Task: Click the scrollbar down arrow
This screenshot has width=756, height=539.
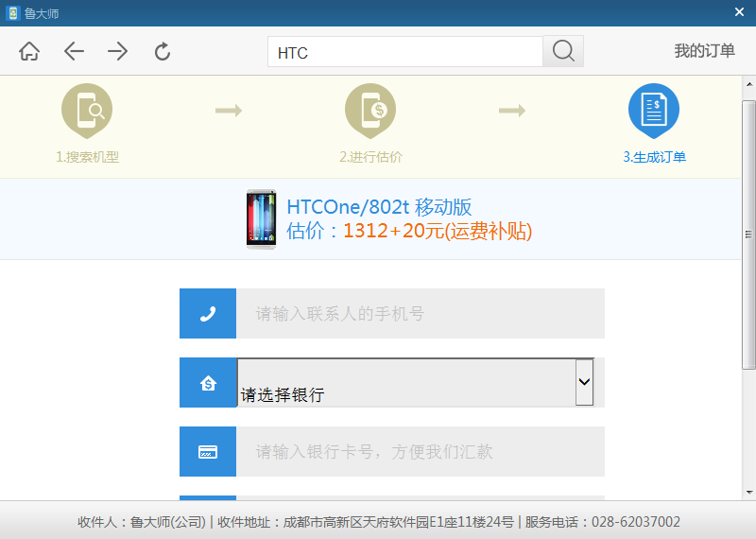Action: 748,493
